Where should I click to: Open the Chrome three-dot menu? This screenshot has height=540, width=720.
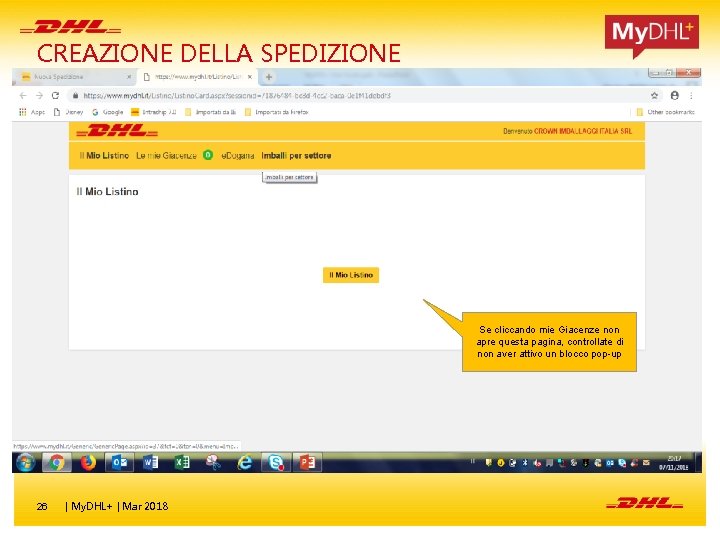691,96
